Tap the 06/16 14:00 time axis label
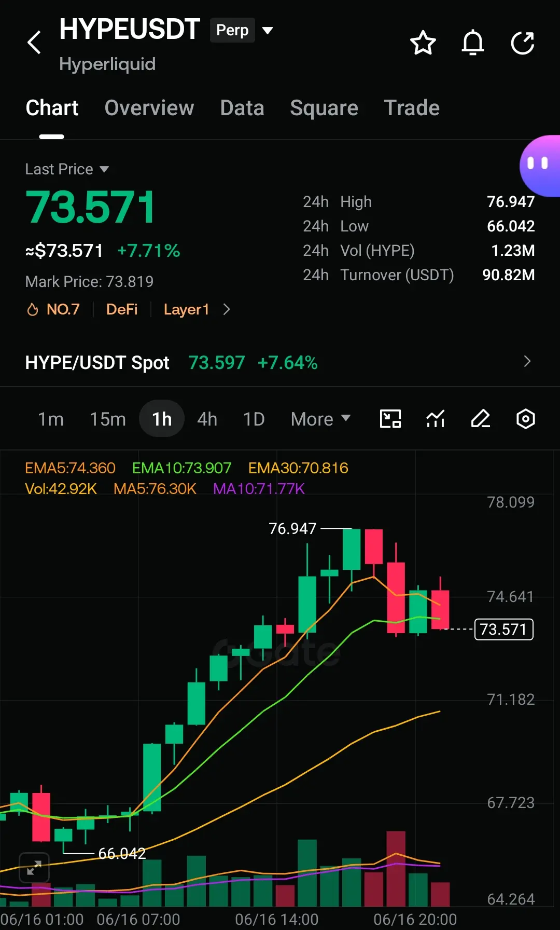This screenshot has height=930, width=560. [x=277, y=920]
